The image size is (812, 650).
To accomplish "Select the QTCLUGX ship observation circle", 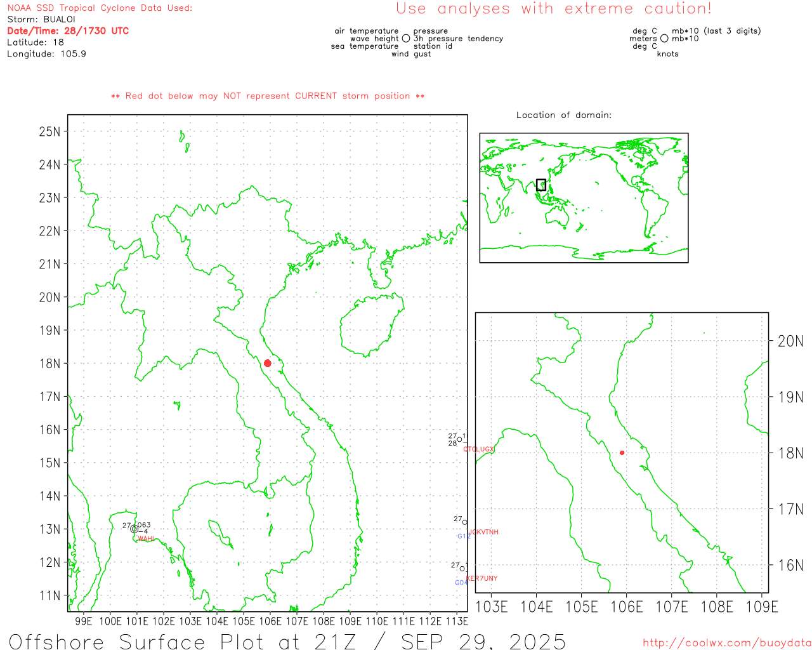I will coord(460,439).
